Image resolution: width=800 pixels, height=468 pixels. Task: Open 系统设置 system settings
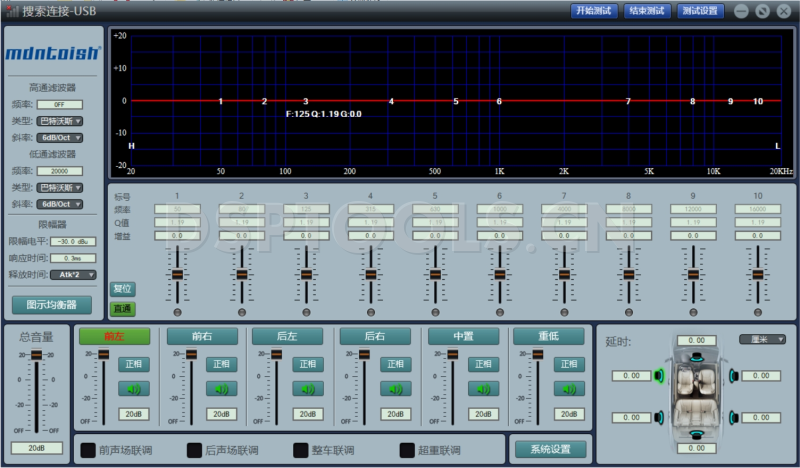click(549, 449)
